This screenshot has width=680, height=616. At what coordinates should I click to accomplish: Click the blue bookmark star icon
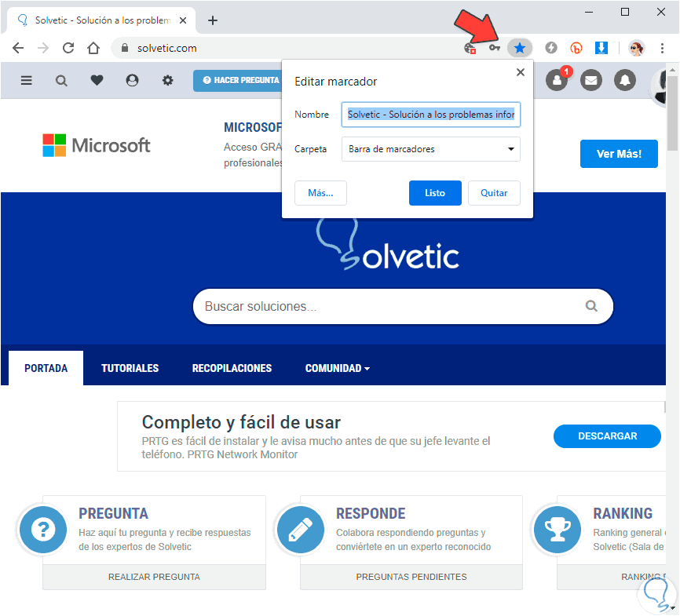pos(520,48)
